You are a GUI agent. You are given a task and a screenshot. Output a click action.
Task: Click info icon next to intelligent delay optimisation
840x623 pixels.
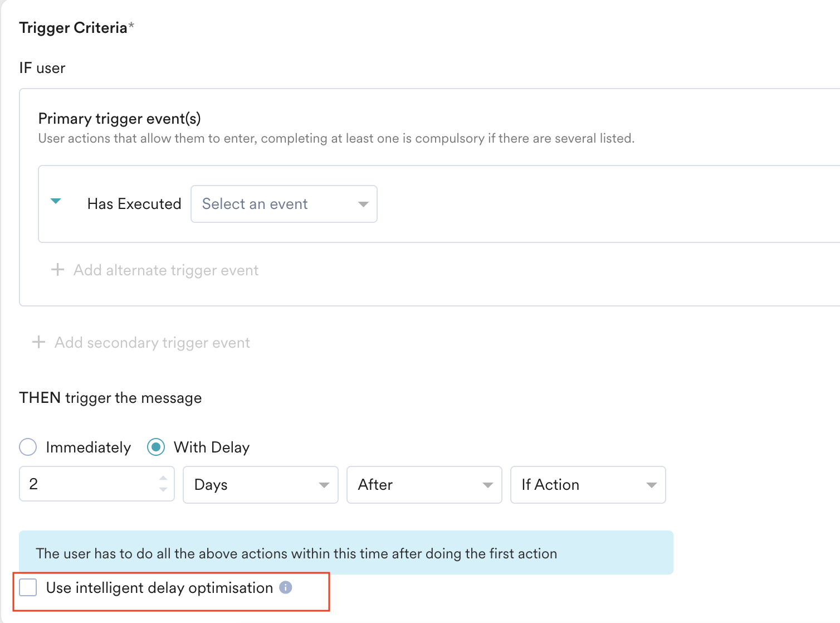[286, 587]
